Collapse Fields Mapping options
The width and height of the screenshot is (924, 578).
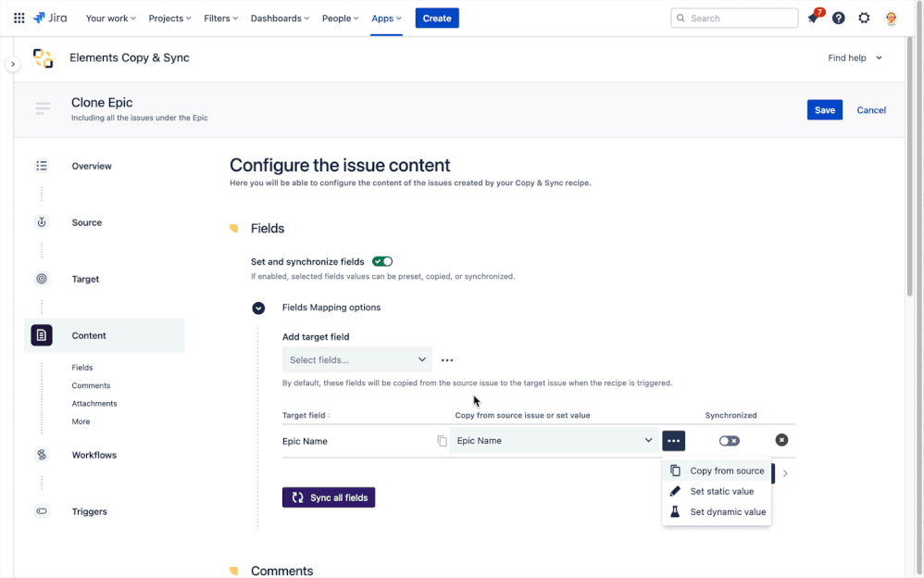point(258,308)
